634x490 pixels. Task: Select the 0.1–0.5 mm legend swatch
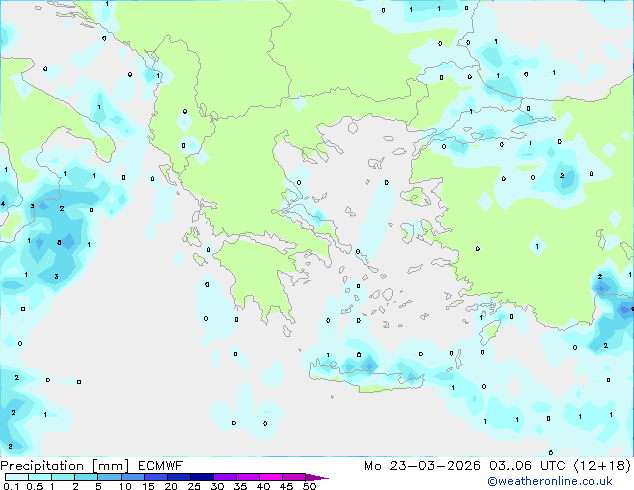coord(17,477)
